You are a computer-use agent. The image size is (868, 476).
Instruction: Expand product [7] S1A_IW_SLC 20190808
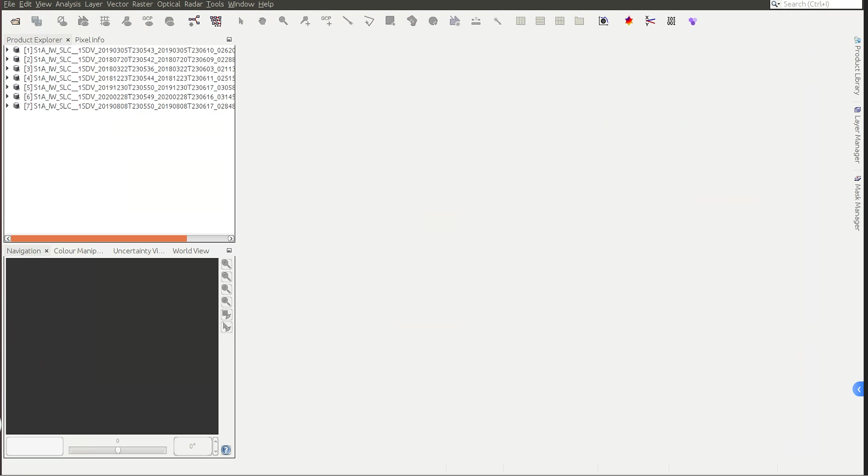pyautogui.click(x=7, y=106)
